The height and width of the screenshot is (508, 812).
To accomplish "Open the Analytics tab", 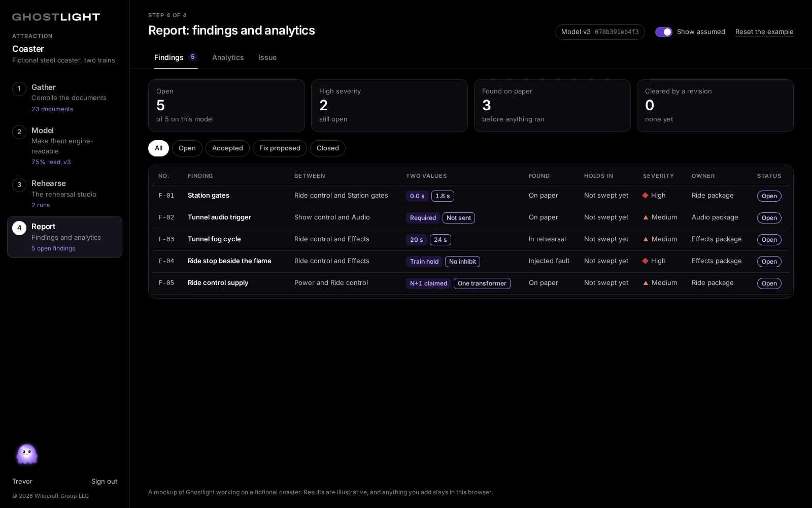I will tap(228, 57).
